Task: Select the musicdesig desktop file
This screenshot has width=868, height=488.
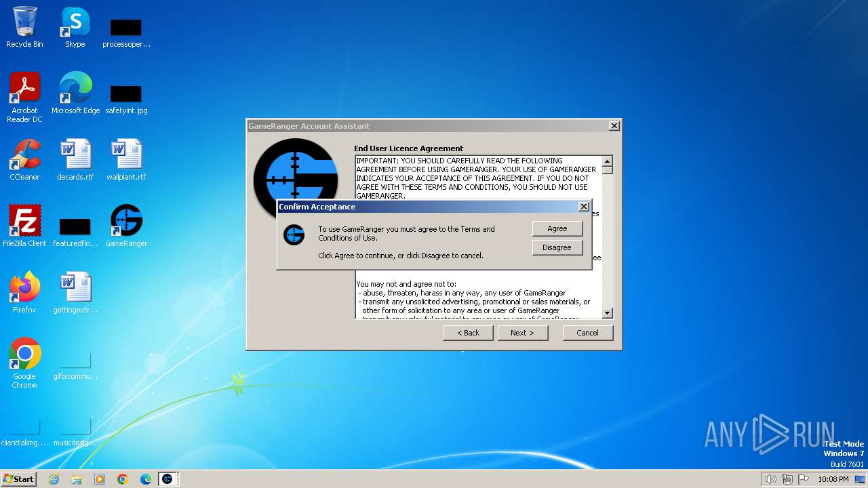Action: [75, 432]
